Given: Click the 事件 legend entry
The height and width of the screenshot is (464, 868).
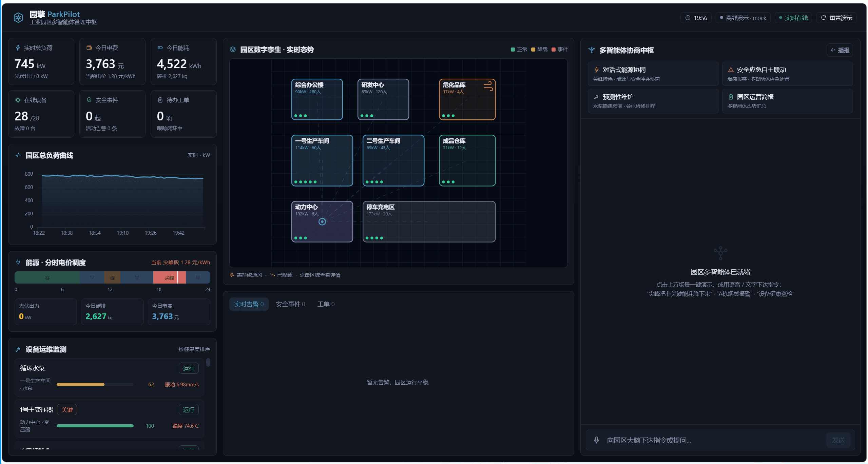Looking at the screenshot, I should (x=560, y=50).
